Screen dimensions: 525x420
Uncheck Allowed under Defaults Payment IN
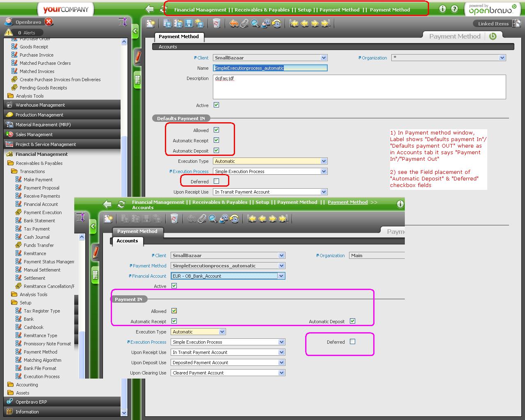point(216,130)
